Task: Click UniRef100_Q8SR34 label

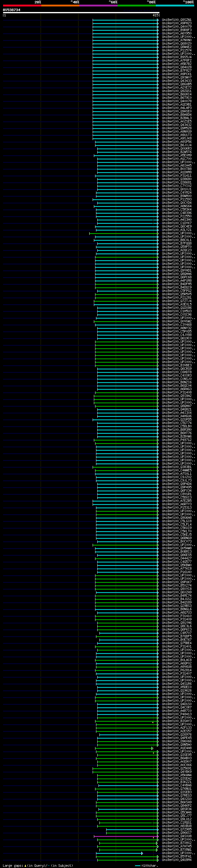Action: coord(176,809)
